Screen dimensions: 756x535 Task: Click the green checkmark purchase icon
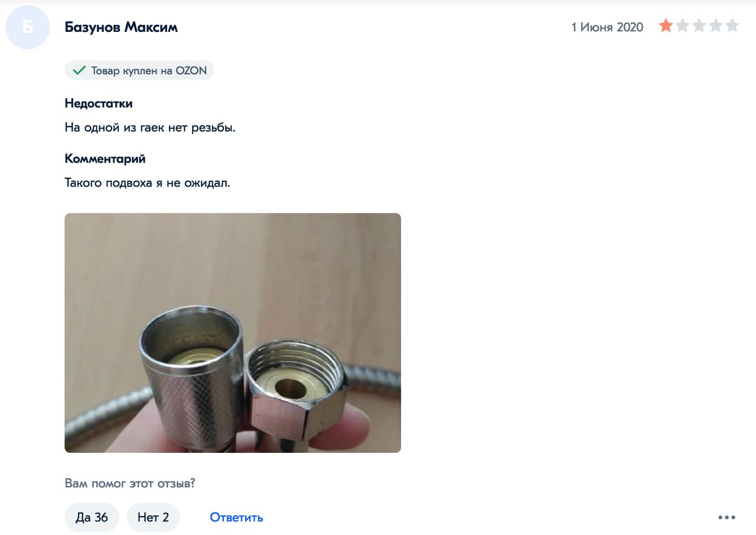click(x=79, y=71)
